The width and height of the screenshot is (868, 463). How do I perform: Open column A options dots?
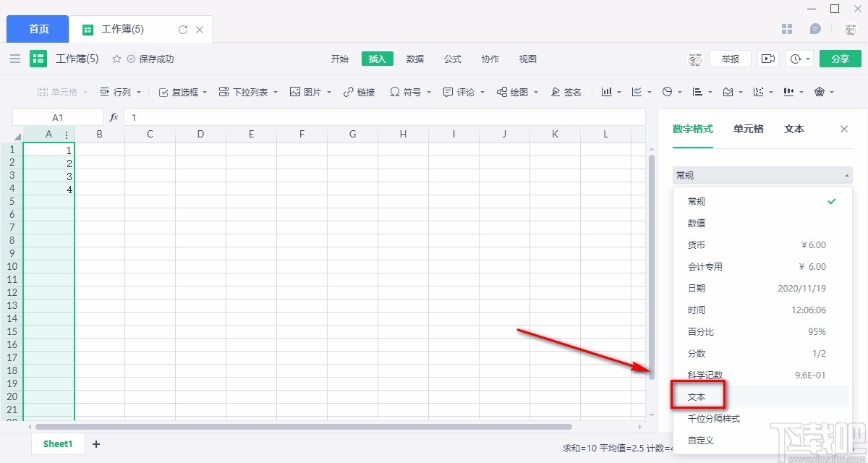67,135
